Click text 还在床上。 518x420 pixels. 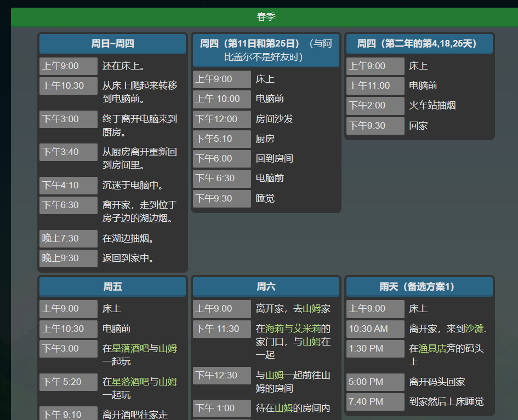pos(123,66)
